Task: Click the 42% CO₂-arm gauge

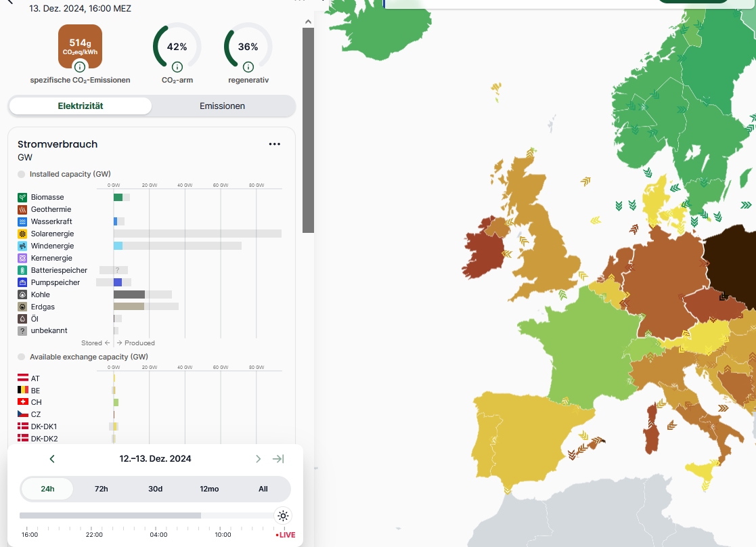Action: point(177,47)
